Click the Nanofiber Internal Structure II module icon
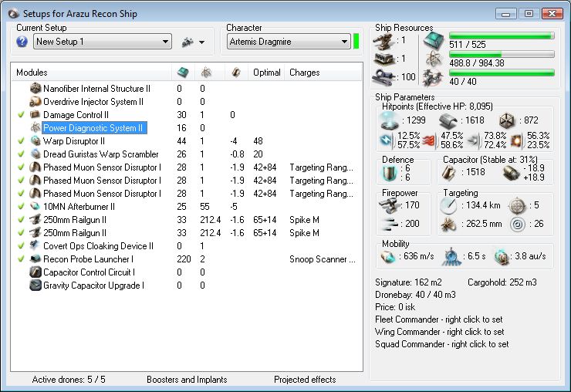The height and width of the screenshot is (392, 571). point(35,88)
